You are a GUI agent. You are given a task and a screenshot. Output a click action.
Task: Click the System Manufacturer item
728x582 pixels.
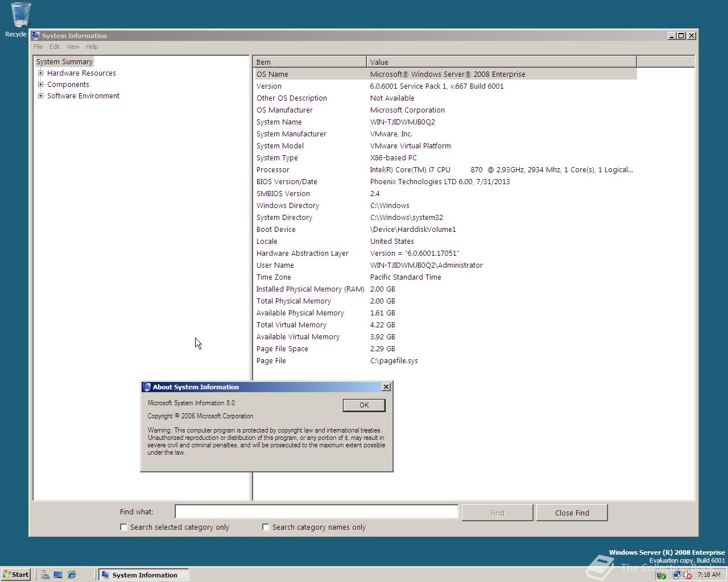point(291,134)
